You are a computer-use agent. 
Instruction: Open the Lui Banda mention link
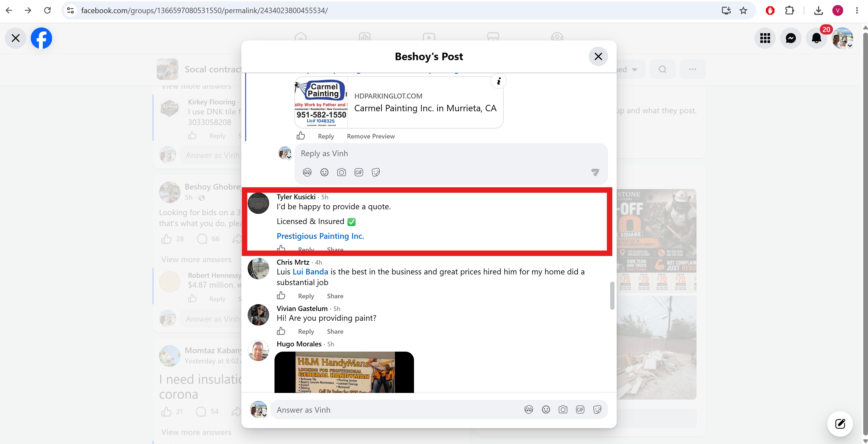click(x=310, y=272)
